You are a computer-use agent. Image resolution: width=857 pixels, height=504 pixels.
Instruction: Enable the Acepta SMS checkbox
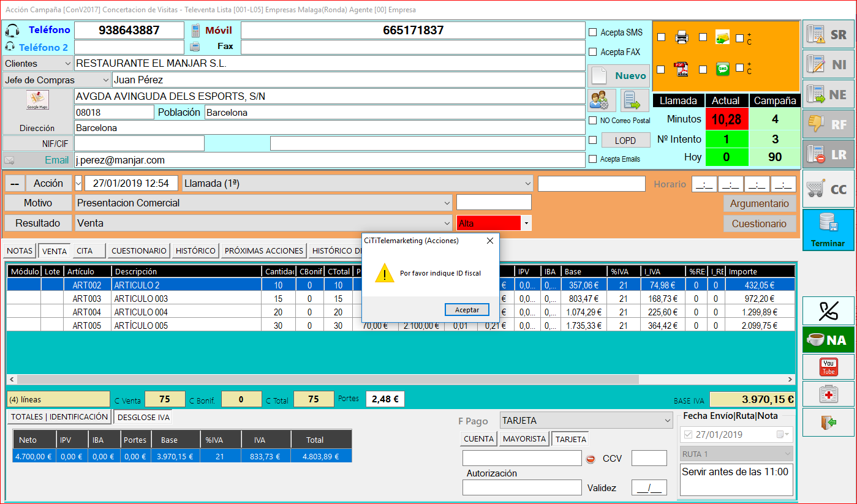[592, 32]
